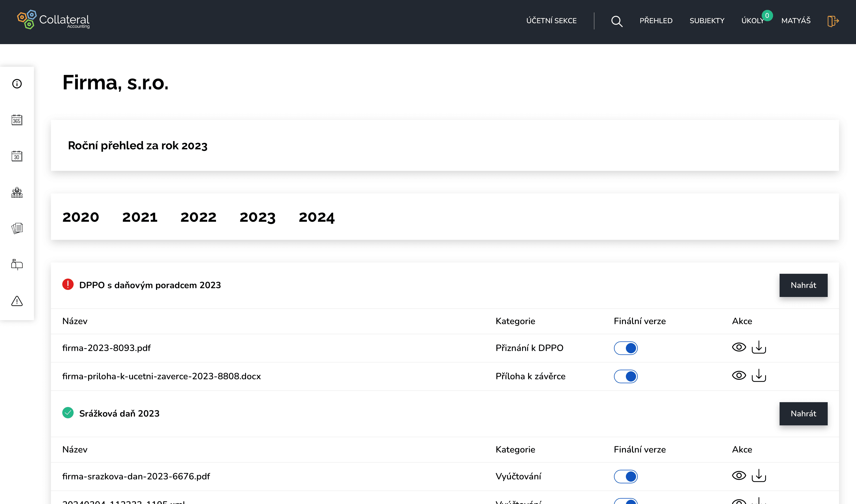The width and height of the screenshot is (856, 504).
Task: Download firma-srazkova-dan-2023-6676.pdf
Action: (759, 476)
